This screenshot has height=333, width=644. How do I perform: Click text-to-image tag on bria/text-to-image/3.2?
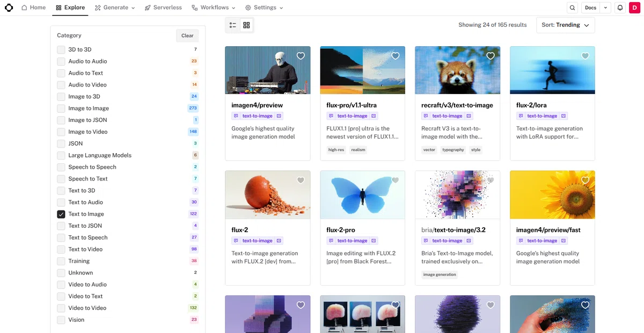[x=447, y=241]
